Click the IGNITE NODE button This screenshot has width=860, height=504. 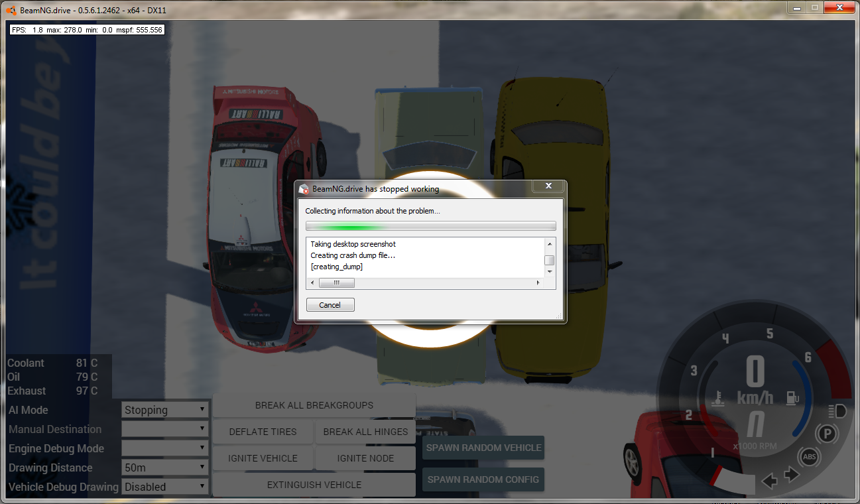(366, 458)
